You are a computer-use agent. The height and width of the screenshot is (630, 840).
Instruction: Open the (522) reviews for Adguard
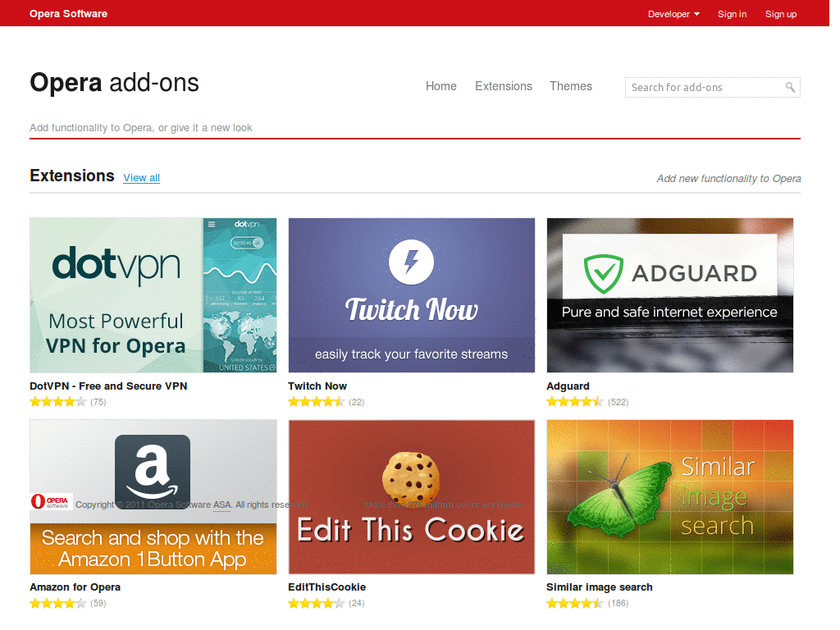coord(619,402)
